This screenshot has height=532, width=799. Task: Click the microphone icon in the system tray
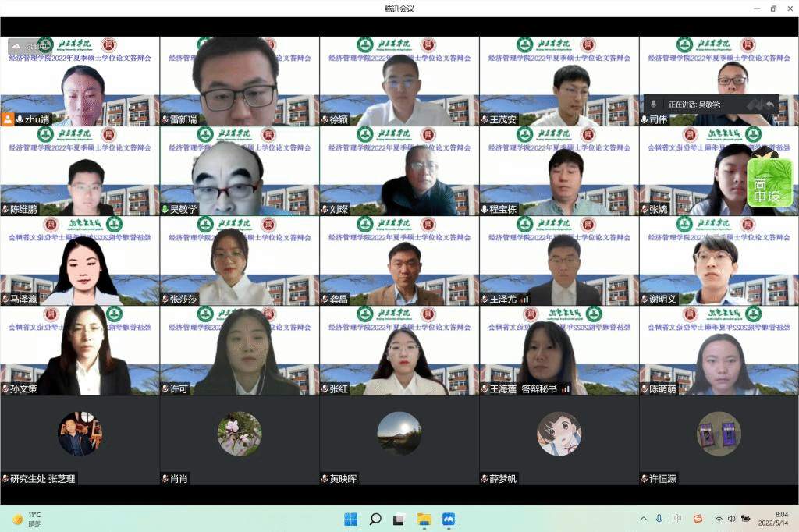point(659,519)
